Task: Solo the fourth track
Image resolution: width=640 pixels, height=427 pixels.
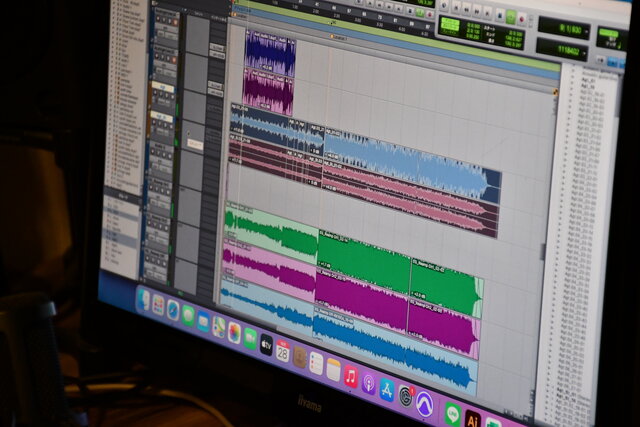Action: [x=165, y=125]
